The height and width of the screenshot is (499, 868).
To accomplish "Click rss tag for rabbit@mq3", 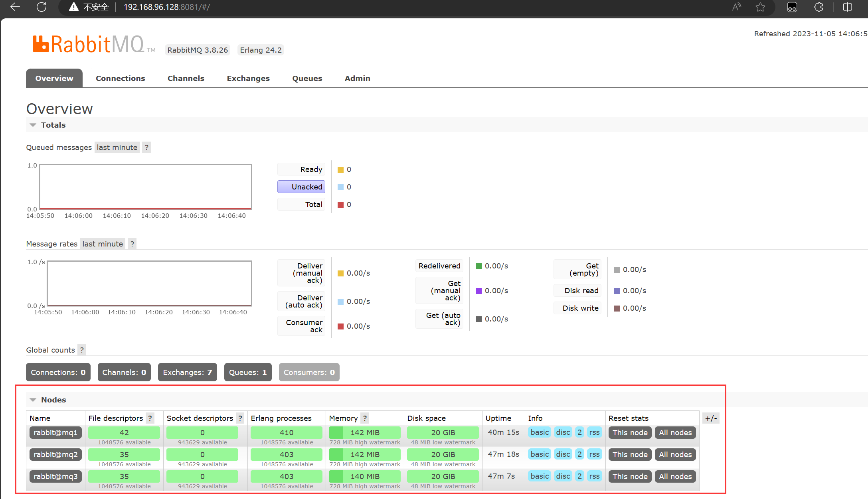I will tap(594, 476).
